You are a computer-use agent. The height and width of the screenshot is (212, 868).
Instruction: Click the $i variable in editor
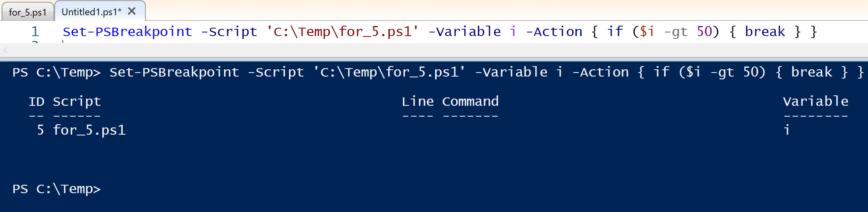pyautogui.click(x=647, y=31)
